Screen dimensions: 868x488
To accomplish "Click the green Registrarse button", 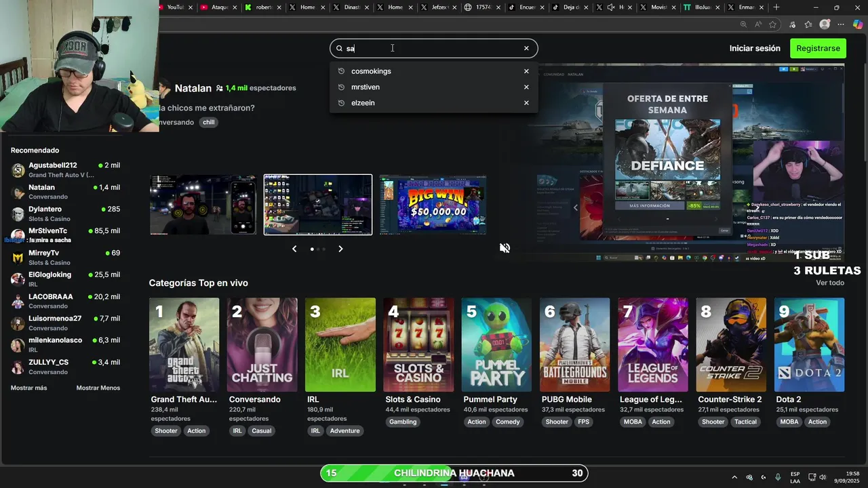I will (x=818, y=48).
